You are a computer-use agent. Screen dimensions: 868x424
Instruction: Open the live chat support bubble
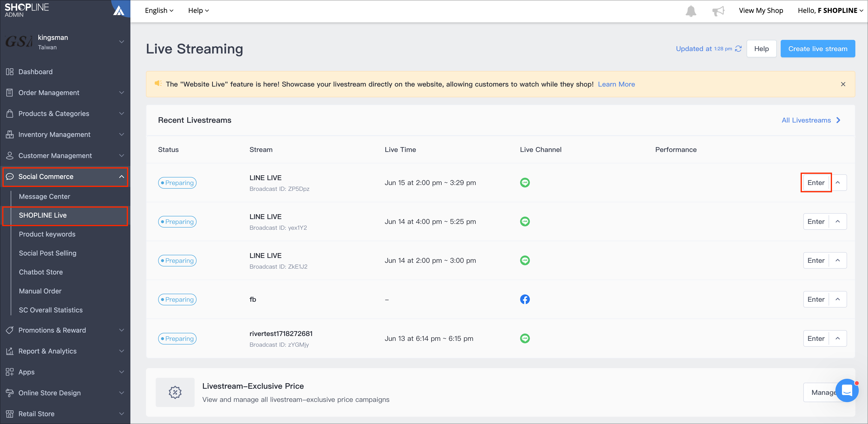[x=847, y=391]
